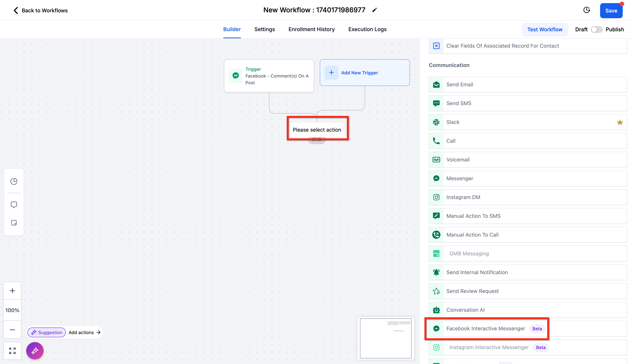Open version history clock icon
This screenshot has width=633, height=364.
click(x=586, y=10)
